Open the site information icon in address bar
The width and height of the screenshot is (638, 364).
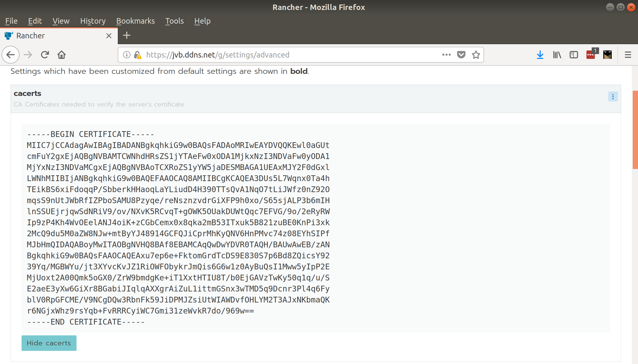[x=127, y=55]
